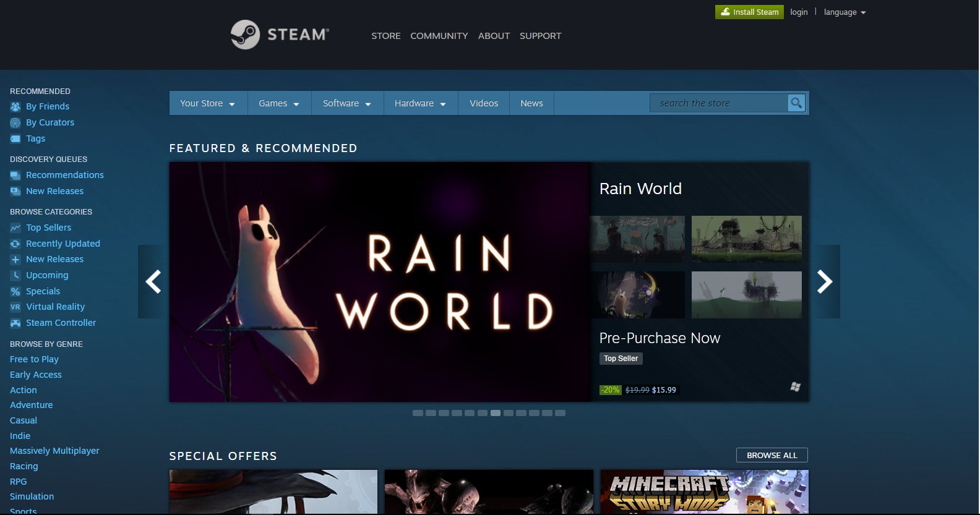This screenshot has width=980, height=515.
Task: Click the Steam Controller gamepad icon
Action: tap(15, 323)
